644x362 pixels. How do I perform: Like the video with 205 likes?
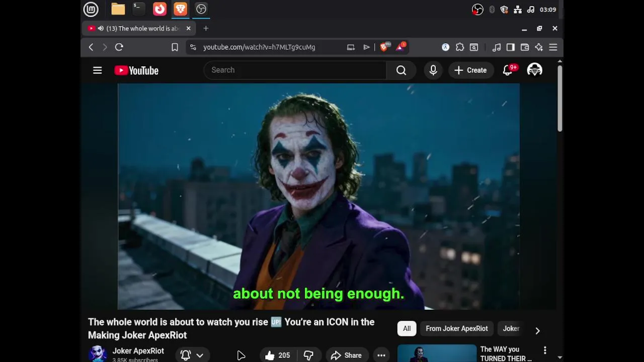(278, 355)
